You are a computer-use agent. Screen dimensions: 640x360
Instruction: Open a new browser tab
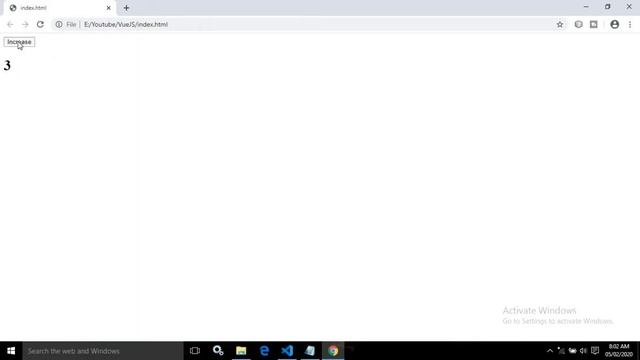click(x=126, y=8)
